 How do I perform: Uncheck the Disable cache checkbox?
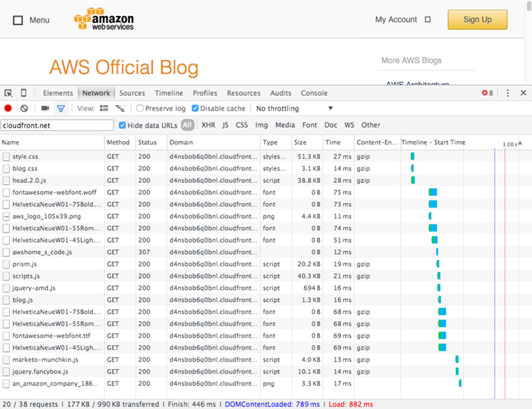pos(196,108)
